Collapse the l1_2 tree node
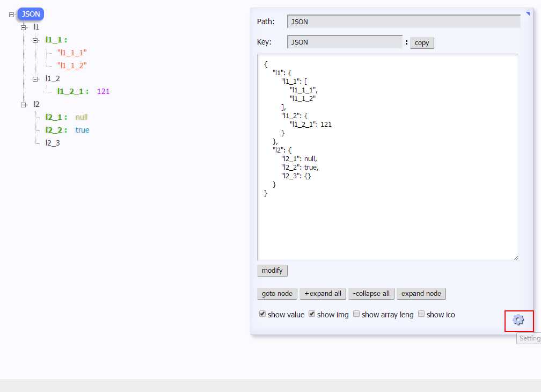Image resolution: width=541 pixels, height=392 pixels. coord(35,79)
